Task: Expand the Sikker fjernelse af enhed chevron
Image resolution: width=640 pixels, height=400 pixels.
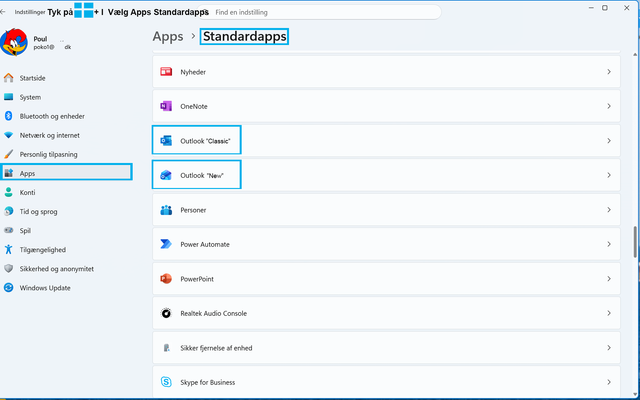Action: coord(609,348)
